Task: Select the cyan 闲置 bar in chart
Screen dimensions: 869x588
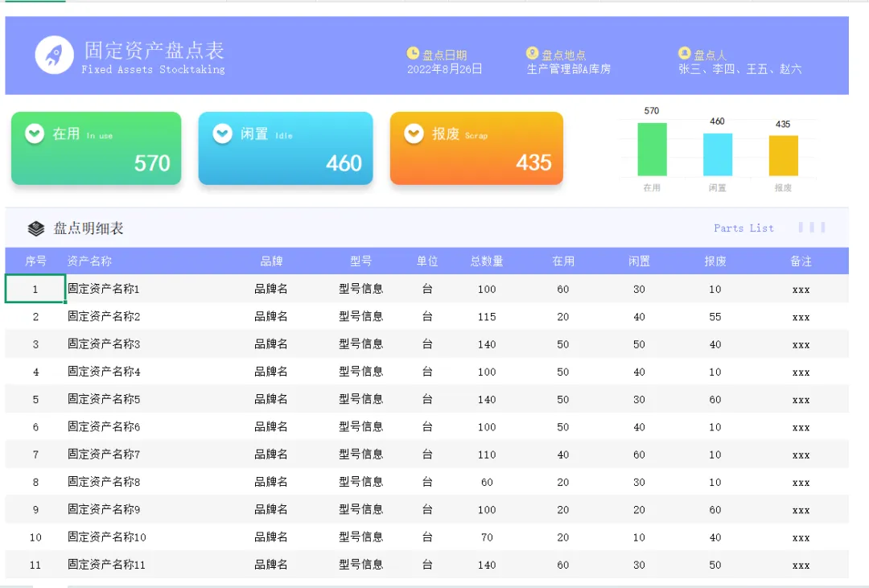Action: [718, 154]
